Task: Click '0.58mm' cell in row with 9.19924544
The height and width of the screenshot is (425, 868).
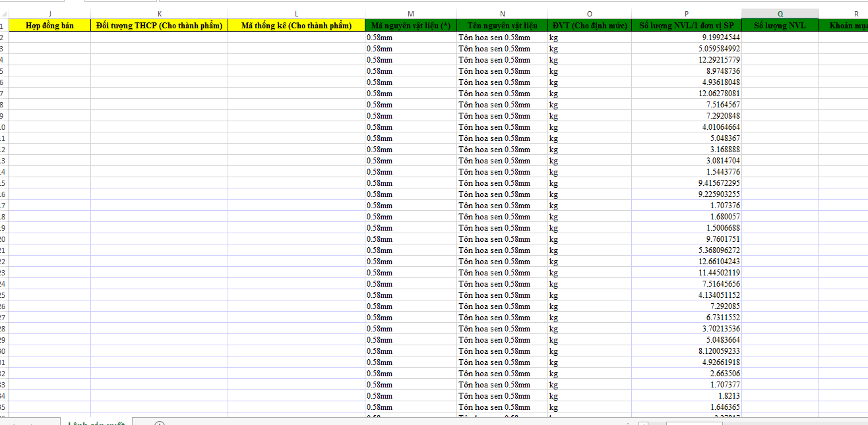Action: pyautogui.click(x=411, y=38)
